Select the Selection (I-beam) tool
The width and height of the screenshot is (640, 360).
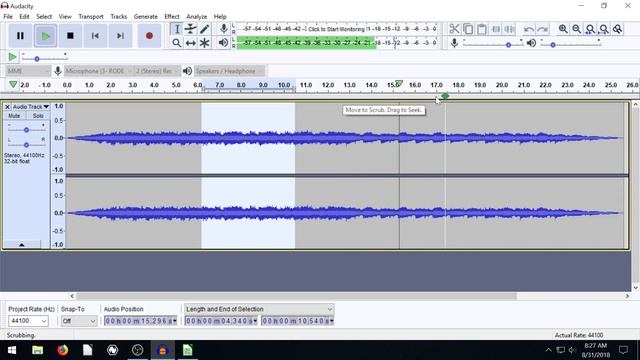coord(177,29)
